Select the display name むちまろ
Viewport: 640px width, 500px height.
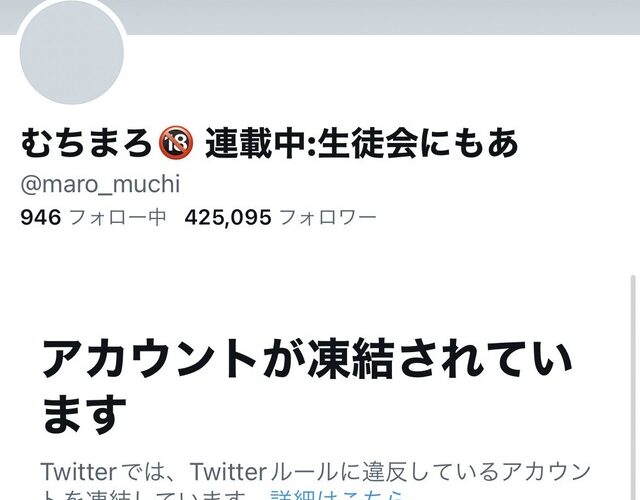pyautogui.click(x=87, y=143)
